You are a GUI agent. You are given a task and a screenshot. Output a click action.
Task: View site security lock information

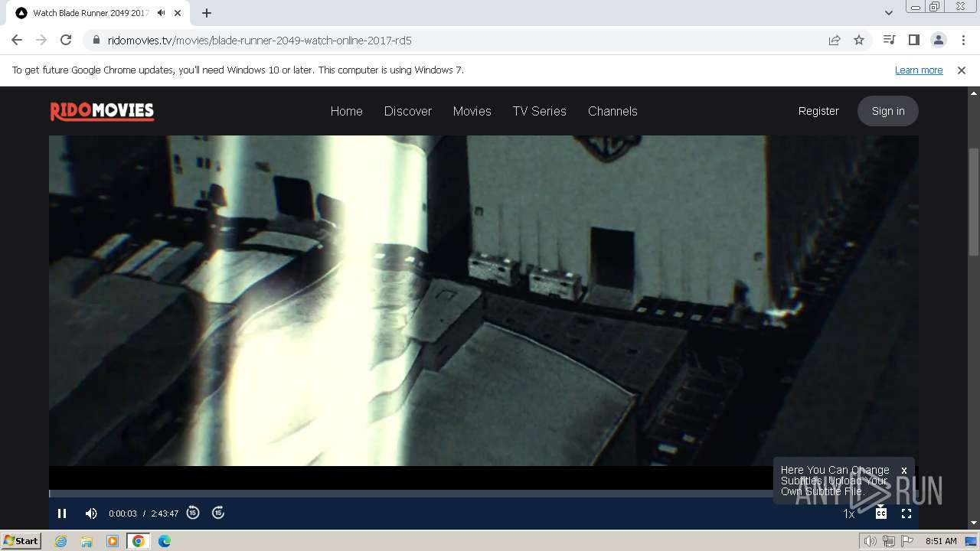click(x=96, y=40)
